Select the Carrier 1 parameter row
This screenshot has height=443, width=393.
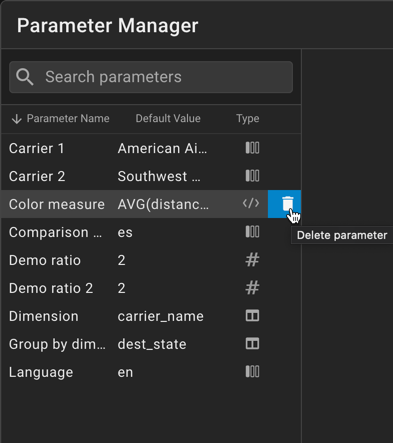pyautogui.click(x=151, y=148)
